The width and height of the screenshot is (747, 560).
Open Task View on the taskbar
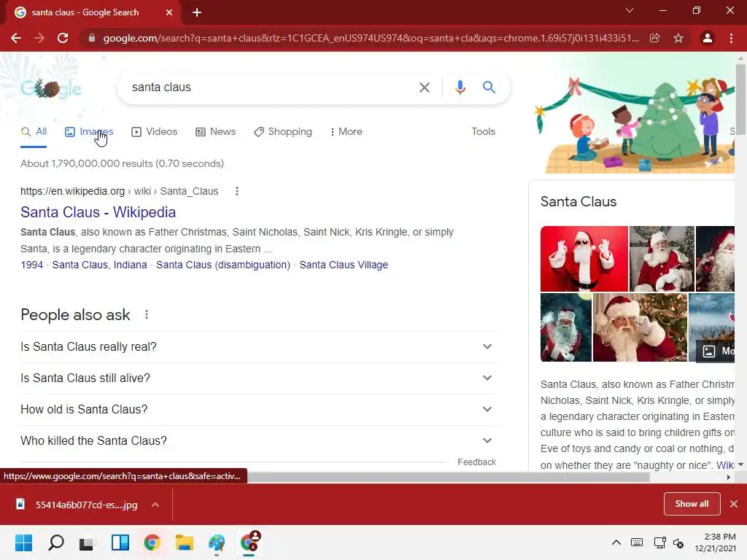coord(88,542)
